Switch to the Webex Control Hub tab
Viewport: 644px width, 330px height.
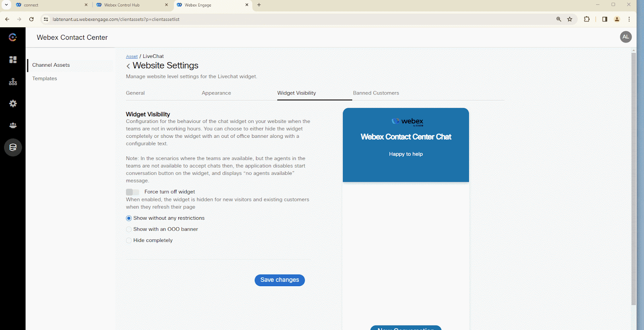pyautogui.click(x=132, y=5)
